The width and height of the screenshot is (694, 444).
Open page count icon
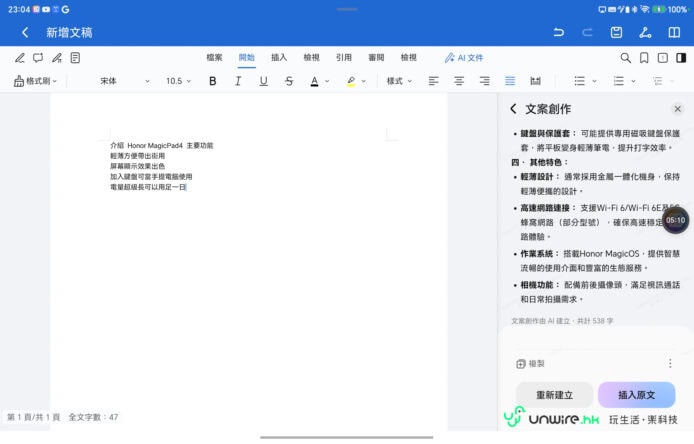pos(663,58)
